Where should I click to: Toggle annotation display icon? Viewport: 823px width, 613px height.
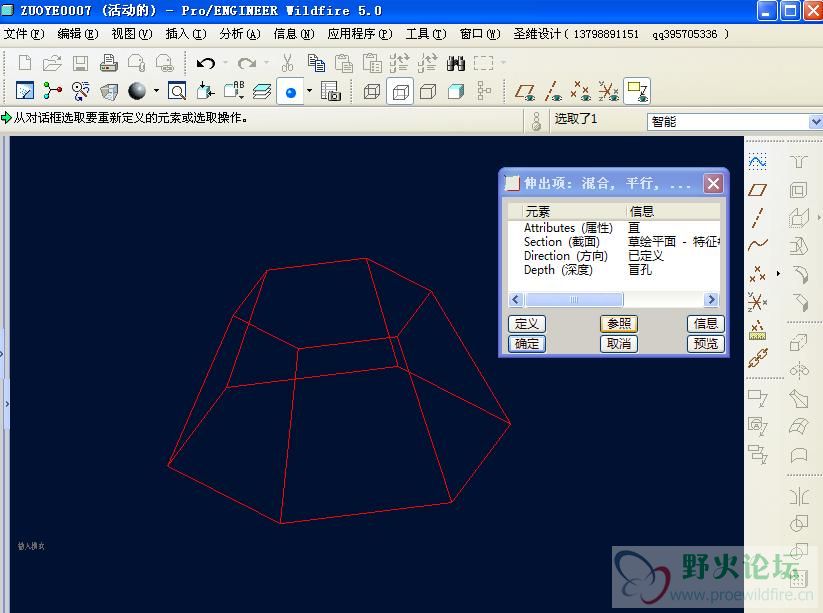[637, 92]
